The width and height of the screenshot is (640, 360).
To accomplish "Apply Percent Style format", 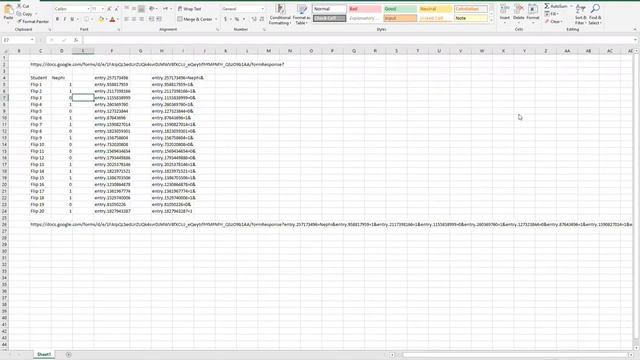I will pos(237,19).
